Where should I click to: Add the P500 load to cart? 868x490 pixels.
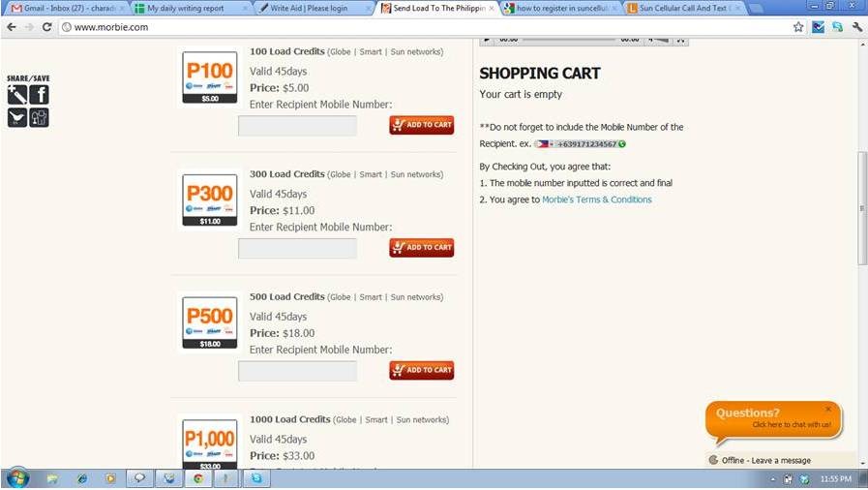click(421, 371)
